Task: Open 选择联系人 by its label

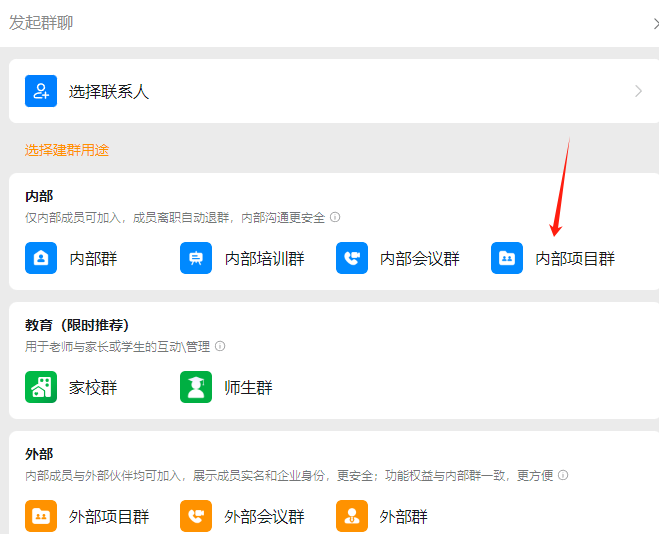Action: tap(109, 92)
